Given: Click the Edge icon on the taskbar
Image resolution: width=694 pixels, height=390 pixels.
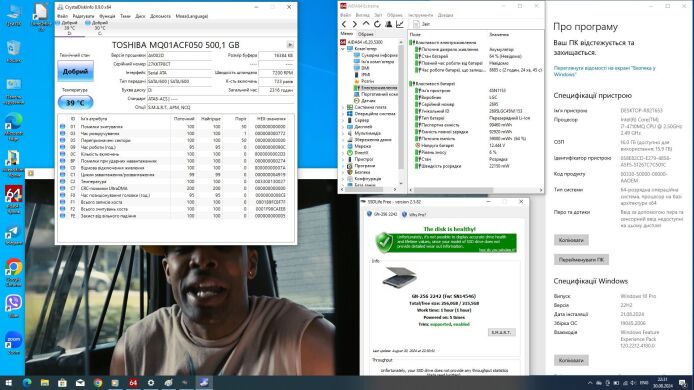Looking at the screenshot, I should [27, 382].
